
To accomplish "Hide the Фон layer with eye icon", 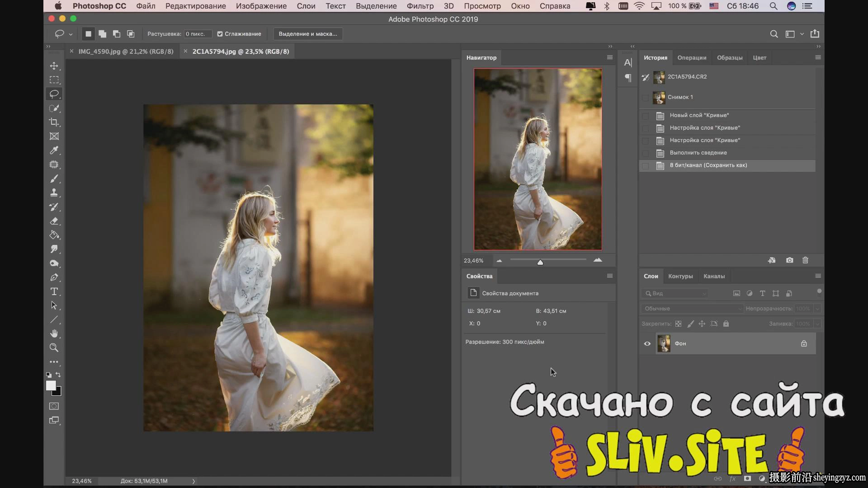I will click(647, 344).
